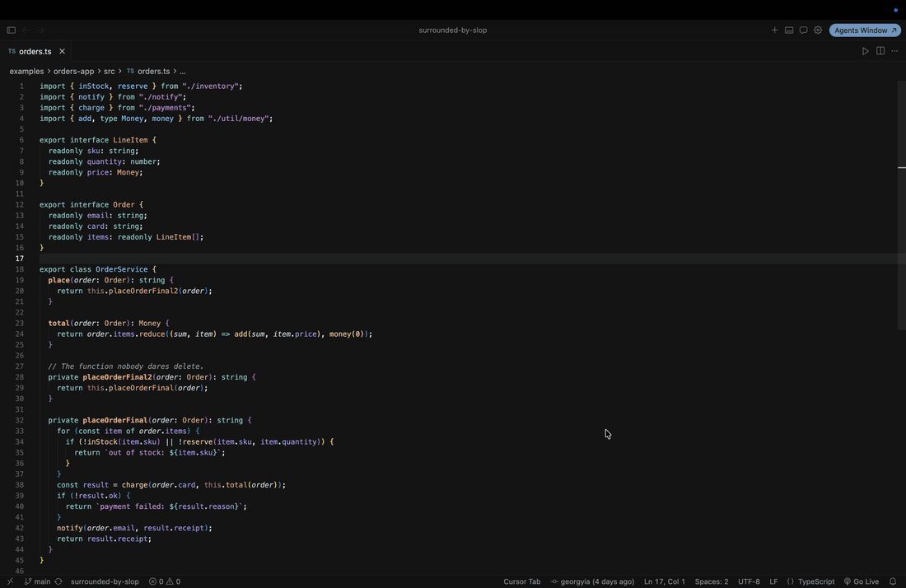This screenshot has width=906, height=588.
Task: Click the window title surrounded-by-slop
Action: tap(453, 30)
